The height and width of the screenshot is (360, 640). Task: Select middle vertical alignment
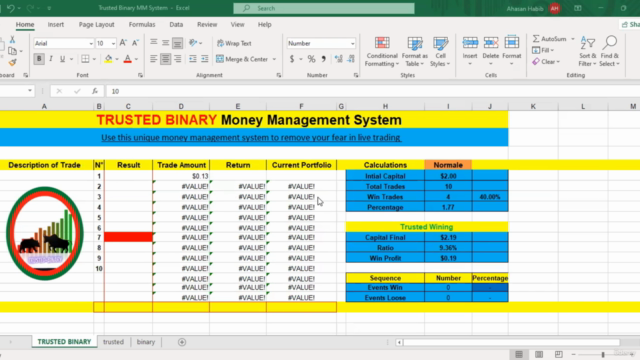point(165,43)
